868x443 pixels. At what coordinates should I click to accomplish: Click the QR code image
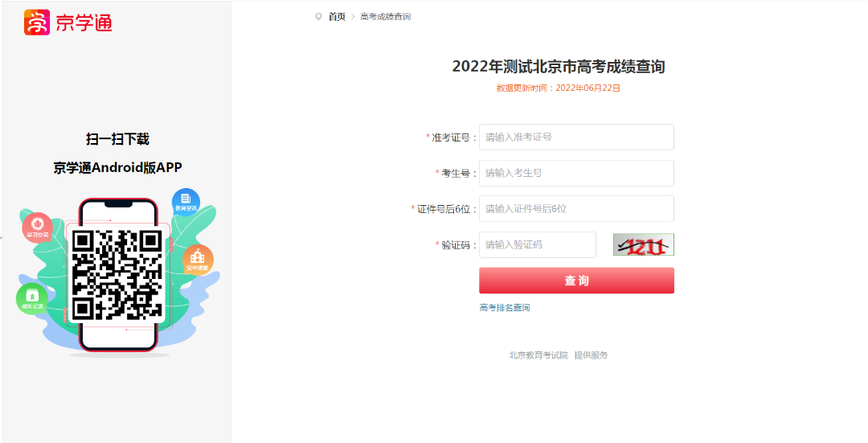pyautogui.click(x=117, y=274)
